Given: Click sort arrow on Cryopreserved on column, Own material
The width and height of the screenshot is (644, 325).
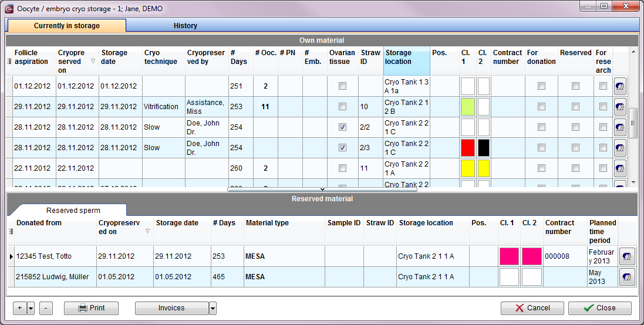Looking at the screenshot, I should pos(93,61).
